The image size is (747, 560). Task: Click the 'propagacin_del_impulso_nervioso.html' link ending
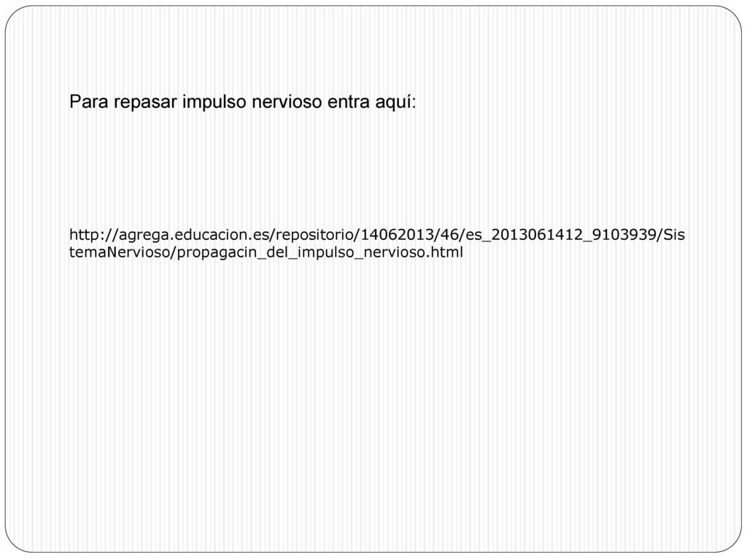pos(320,252)
